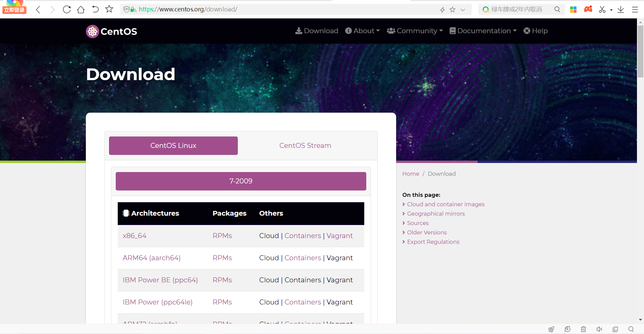Click the Architectures column header
Screen dimensions: 644x334
[151, 213]
